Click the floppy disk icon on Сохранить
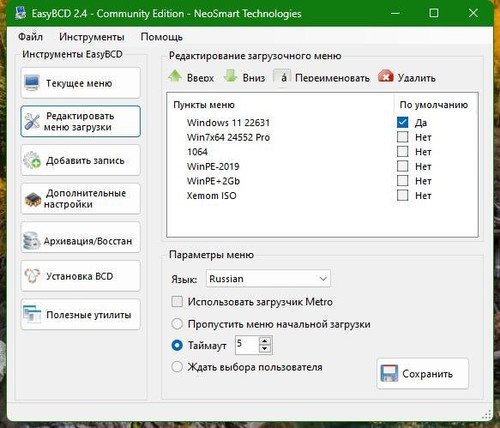Viewport: 500px width, 428px height. tap(389, 373)
